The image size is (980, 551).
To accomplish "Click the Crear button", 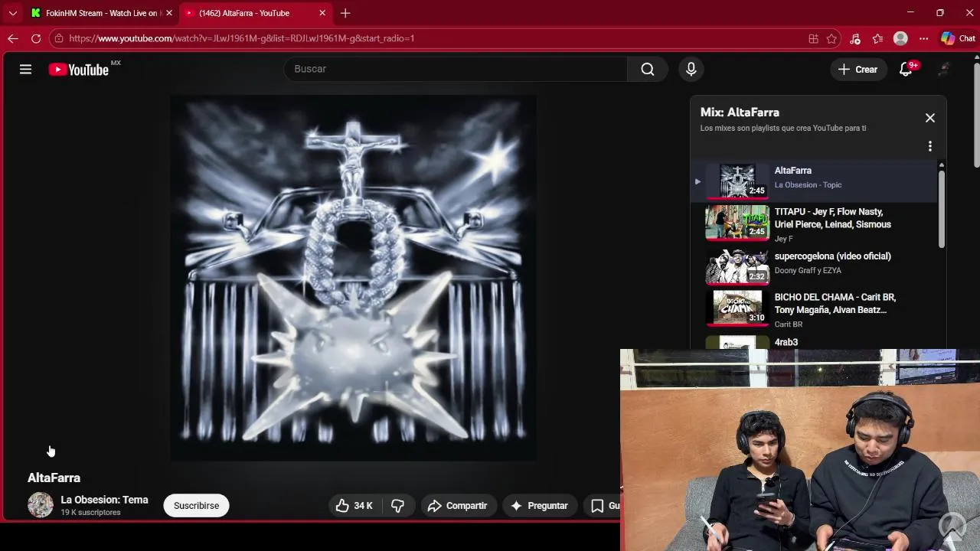I will pyautogui.click(x=858, y=69).
